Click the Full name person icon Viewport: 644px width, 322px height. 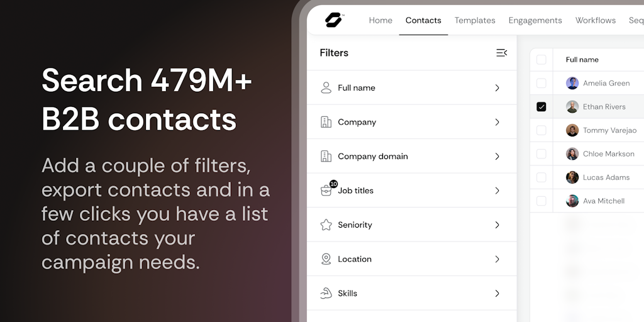tap(326, 88)
